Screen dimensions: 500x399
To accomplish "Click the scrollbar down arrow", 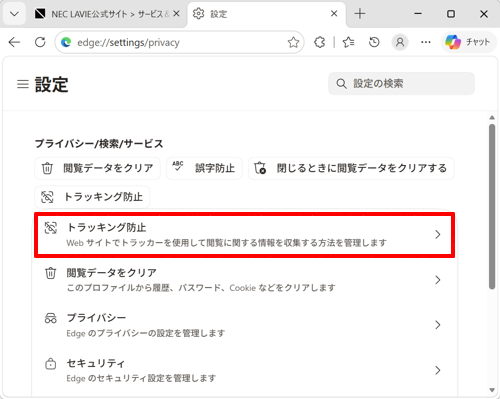I will point(492,390).
